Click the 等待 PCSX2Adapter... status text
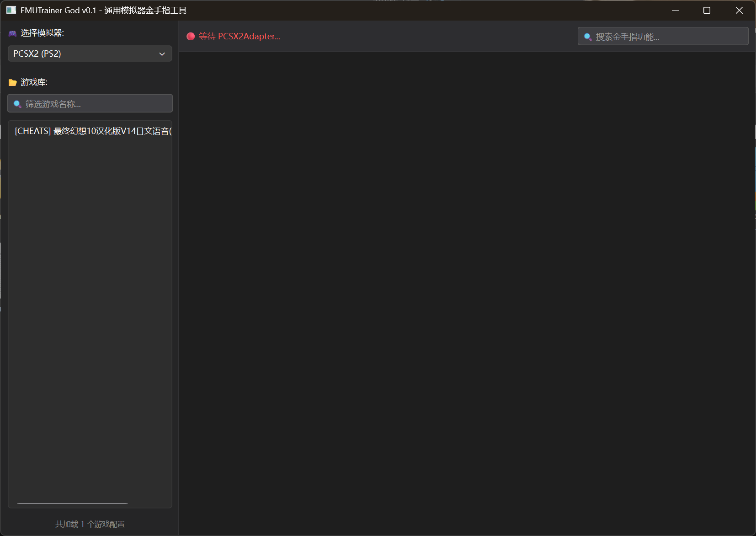756x536 pixels. [x=240, y=37]
